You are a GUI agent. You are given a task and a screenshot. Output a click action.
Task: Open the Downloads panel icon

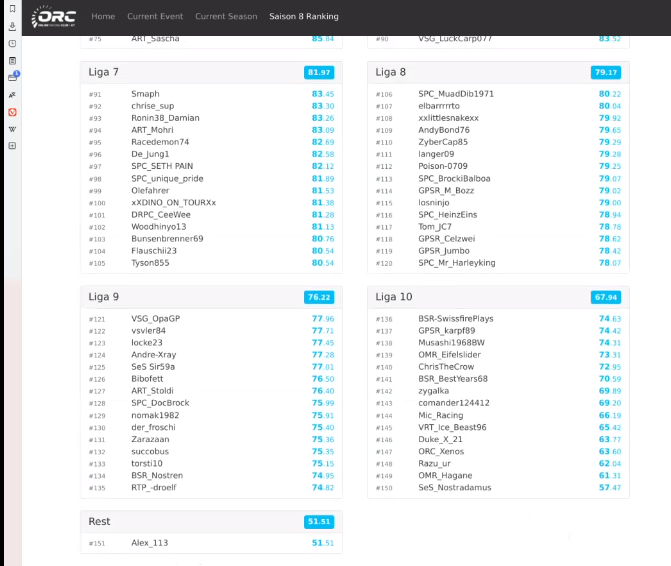click(x=11, y=27)
